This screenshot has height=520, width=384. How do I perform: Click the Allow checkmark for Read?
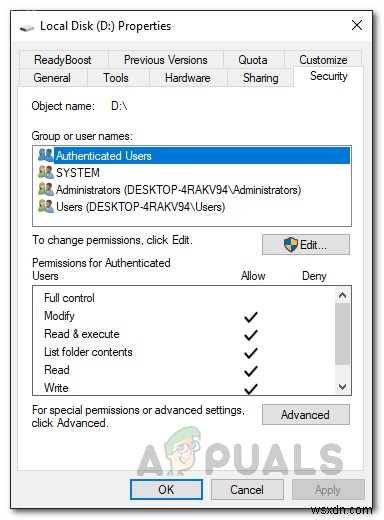click(251, 371)
